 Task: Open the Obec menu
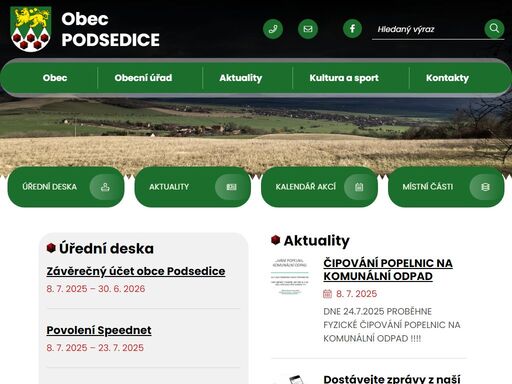tap(55, 78)
